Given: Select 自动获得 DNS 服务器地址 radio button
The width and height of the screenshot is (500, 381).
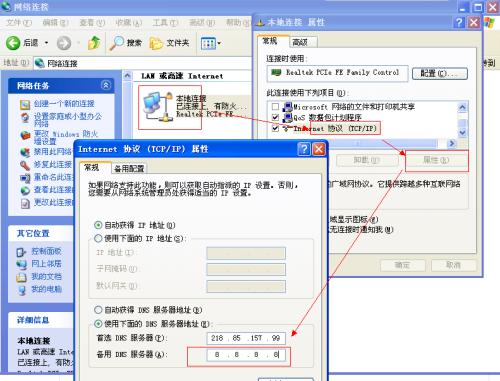Looking at the screenshot, I should [98, 310].
